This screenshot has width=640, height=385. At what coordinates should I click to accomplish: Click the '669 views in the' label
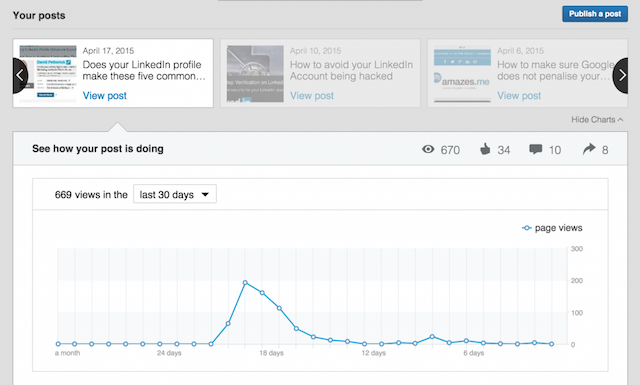point(91,195)
